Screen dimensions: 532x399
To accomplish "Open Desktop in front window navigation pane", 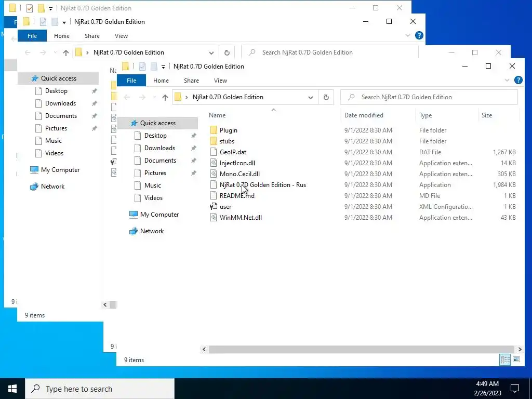I will click(x=155, y=136).
